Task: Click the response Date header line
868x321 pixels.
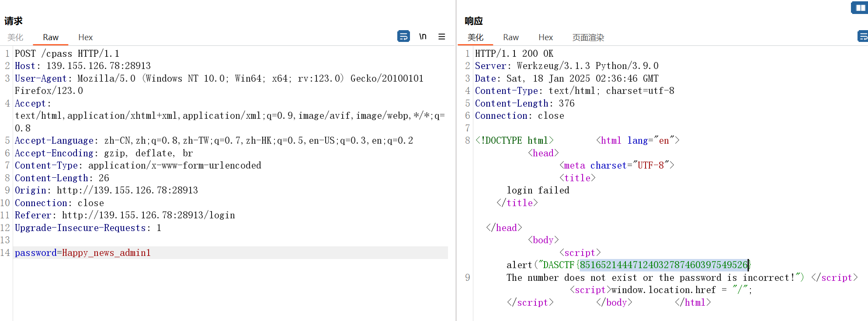Action: [567, 79]
